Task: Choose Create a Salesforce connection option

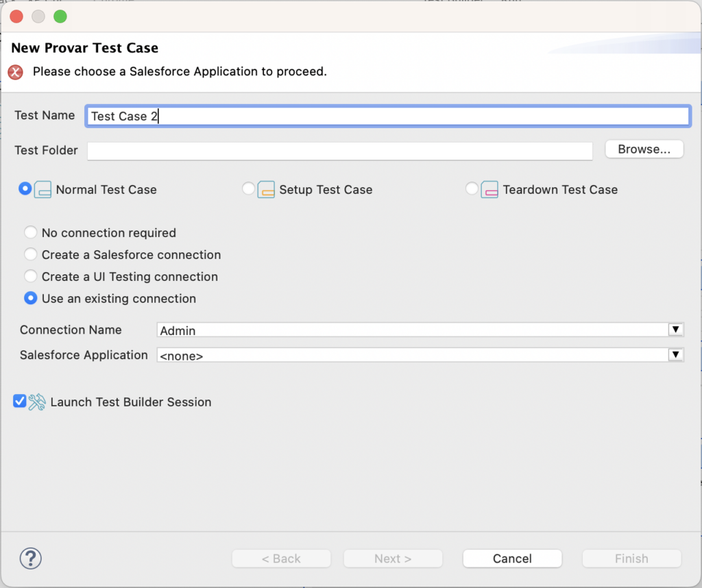Action: pos(30,254)
